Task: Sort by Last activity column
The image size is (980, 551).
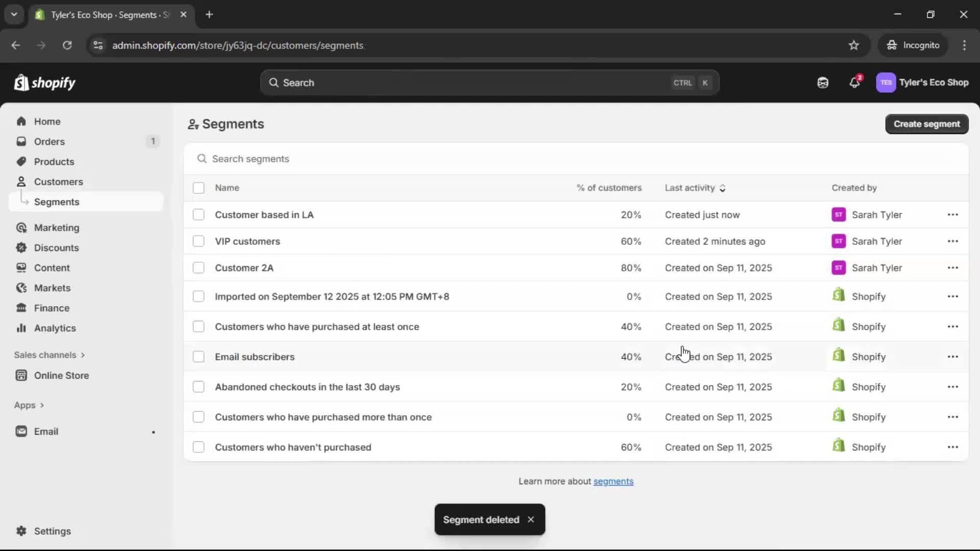Action: [696, 188]
